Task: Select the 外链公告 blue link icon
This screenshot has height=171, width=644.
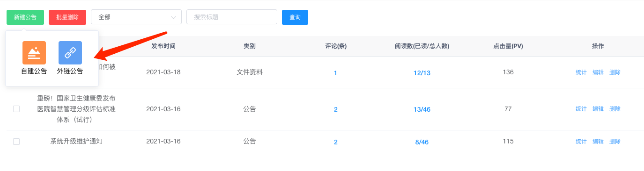Action: (70, 53)
